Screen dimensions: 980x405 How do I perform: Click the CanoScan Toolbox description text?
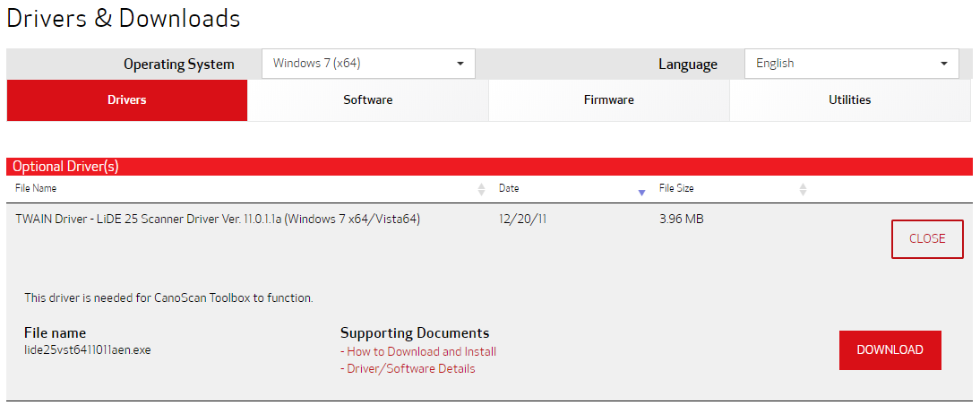(x=168, y=298)
